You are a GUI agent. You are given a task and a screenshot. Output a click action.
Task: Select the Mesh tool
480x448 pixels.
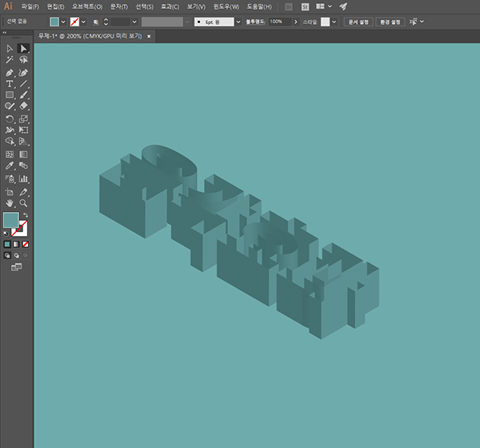click(10, 154)
